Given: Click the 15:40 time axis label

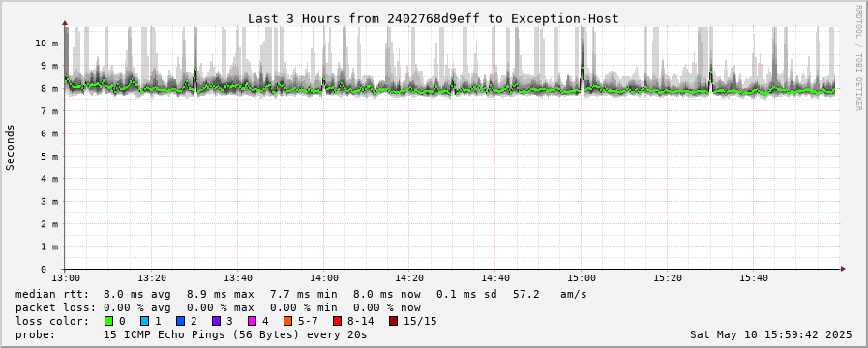Looking at the screenshot, I should (754, 278).
